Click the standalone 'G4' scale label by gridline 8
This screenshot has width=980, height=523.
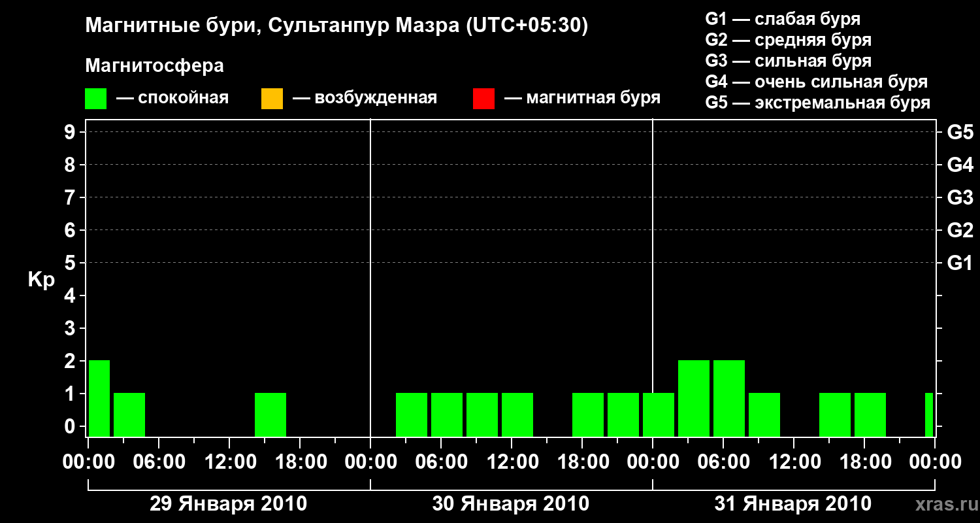[960, 165]
